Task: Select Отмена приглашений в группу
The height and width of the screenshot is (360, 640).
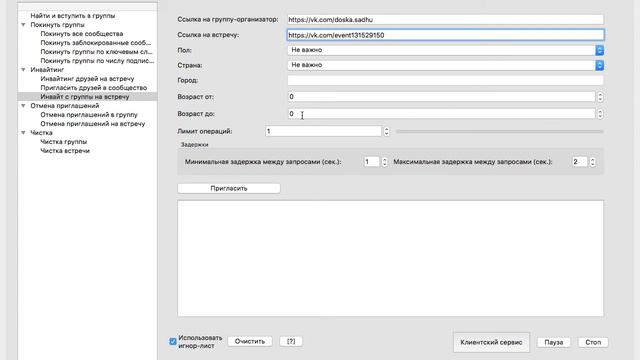Action: 89,115
